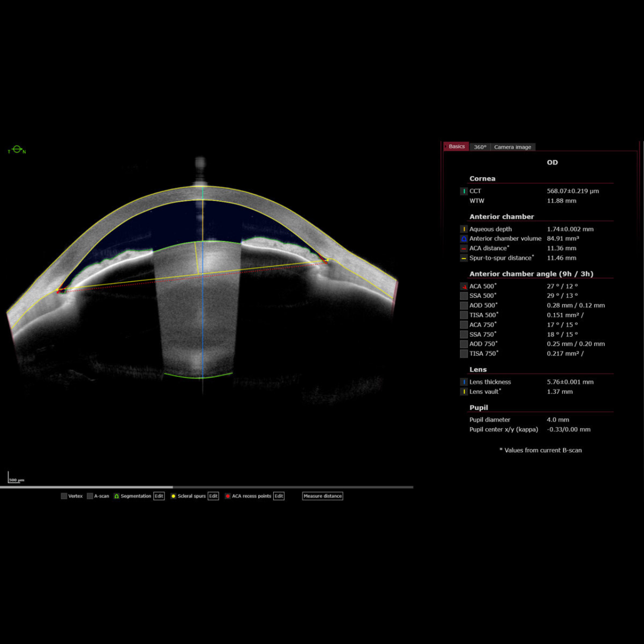644x644 pixels.
Task: Click the Cornea section heading
Action: (x=482, y=179)
